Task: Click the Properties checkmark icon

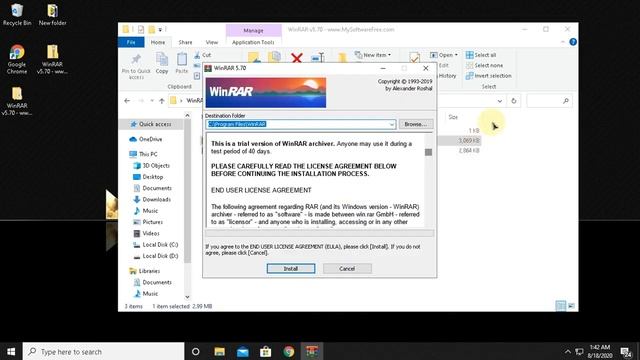Action: [414, 58]
